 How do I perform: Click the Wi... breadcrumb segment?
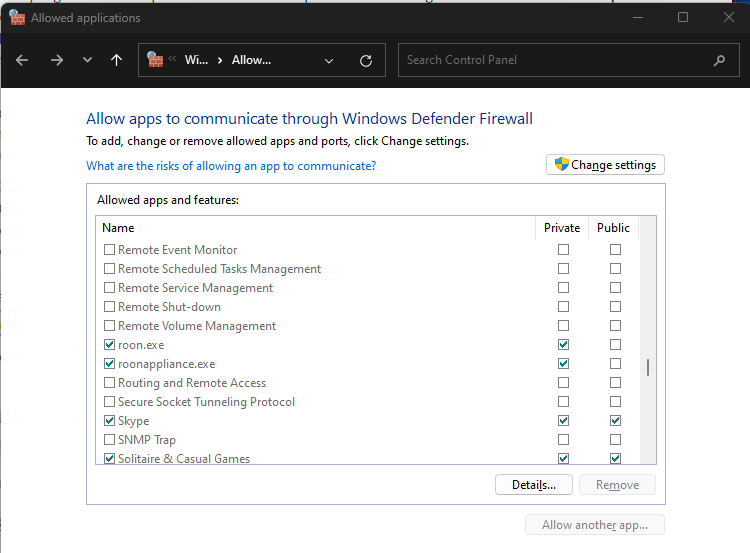click(196, 60)
